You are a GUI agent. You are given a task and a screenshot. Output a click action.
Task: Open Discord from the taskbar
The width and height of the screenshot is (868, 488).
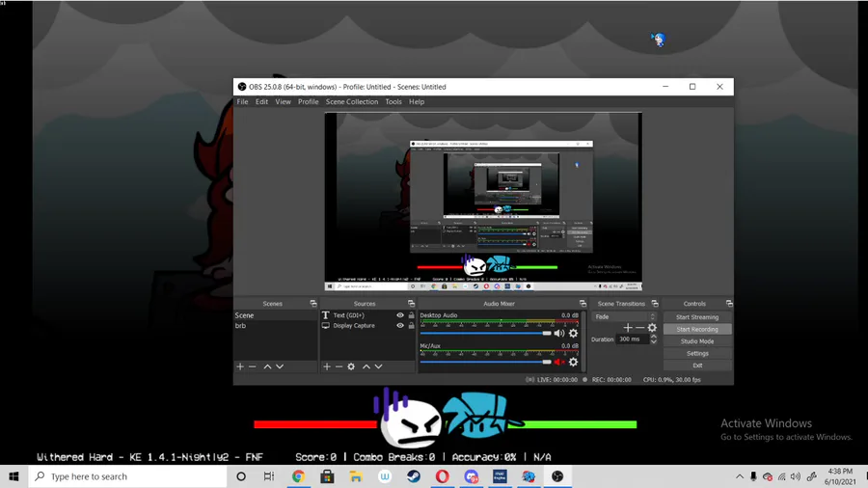click(471, 476)
